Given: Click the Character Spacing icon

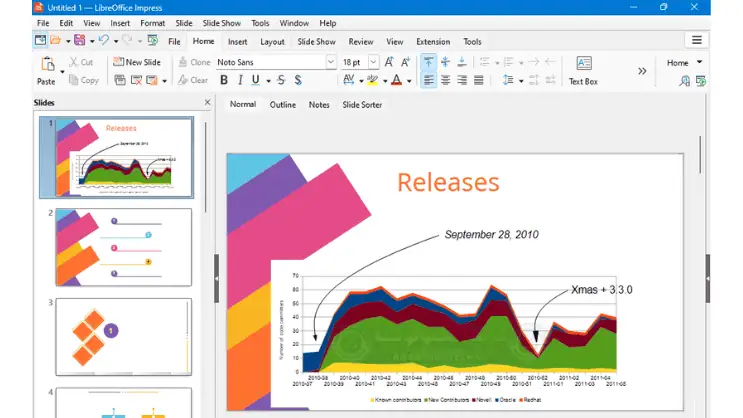Looking at the screenshot, I should click(x=348, y=80).
